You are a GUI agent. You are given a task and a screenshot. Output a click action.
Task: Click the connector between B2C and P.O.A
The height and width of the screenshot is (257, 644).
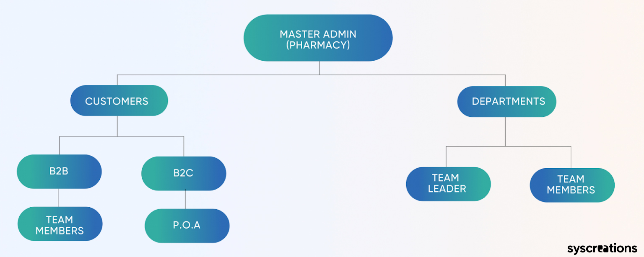point(185,200)
